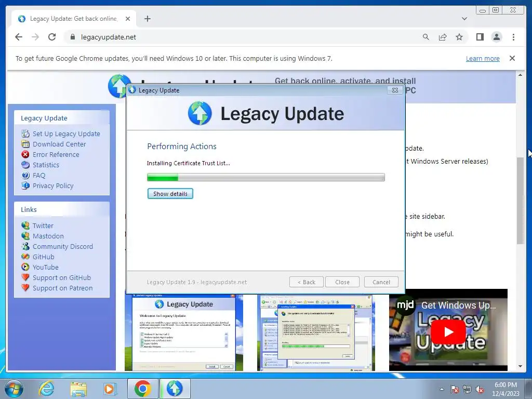
Task: Play the mjd Get Windows Updates YouTube video
Action: click(448, 331)
